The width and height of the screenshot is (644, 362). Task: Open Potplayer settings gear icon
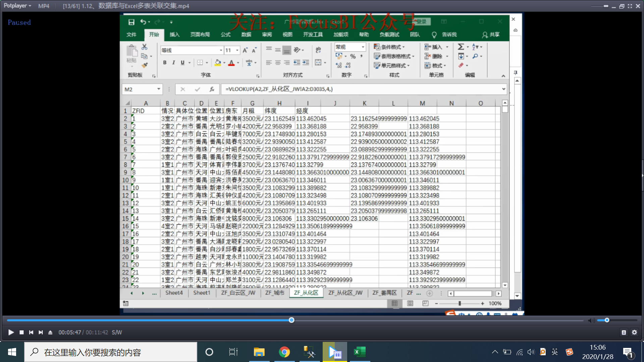634,332
